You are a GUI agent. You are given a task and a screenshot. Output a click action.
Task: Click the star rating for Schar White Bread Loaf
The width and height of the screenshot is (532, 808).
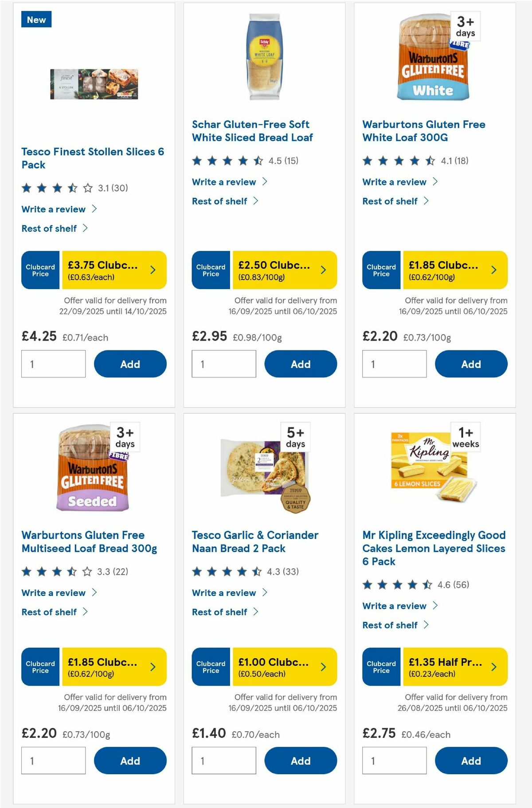tap(227, 161)
